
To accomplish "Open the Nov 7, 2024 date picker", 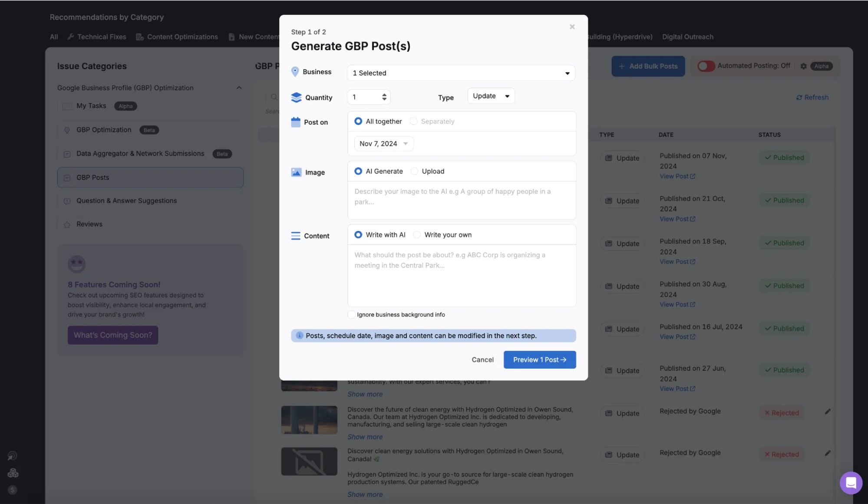I will (x=383, y=144).
